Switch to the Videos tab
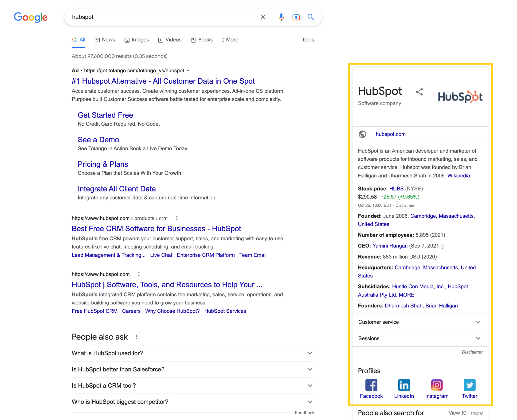Viewport: 517px width, 420px height. 170,40
